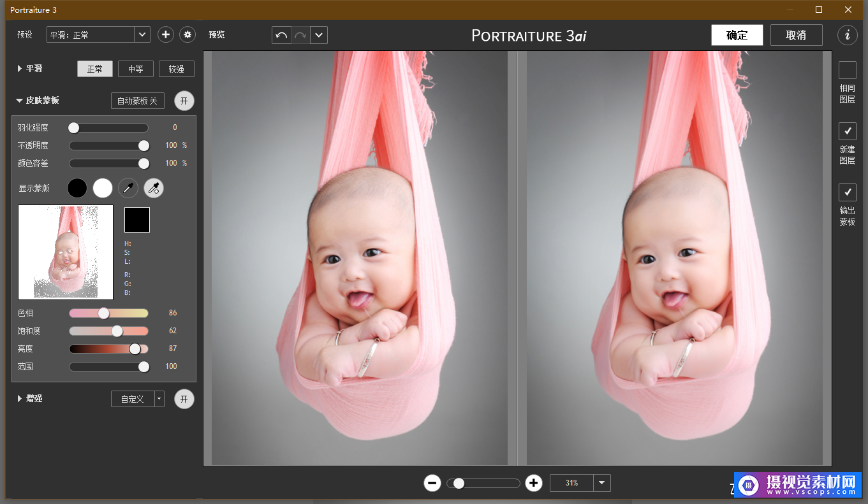
Task: Click the add preset plus icon
Action: click(166, 35)
